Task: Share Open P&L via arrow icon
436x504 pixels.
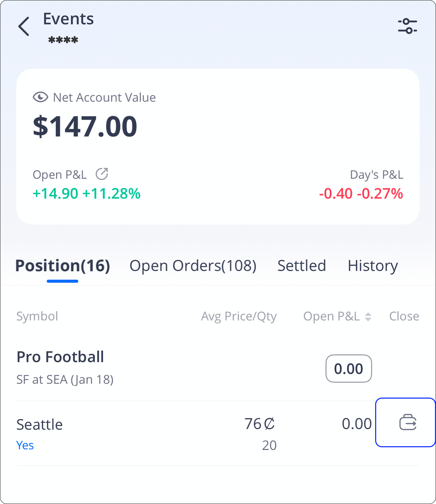Action: point(102,174)
